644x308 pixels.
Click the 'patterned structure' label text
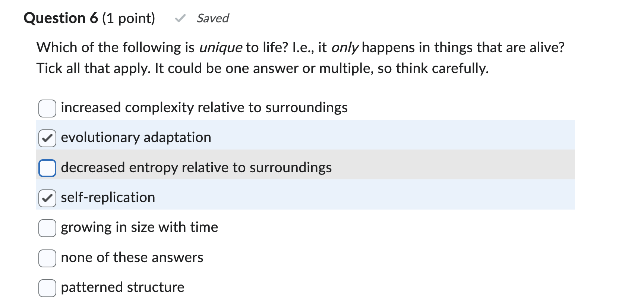(123, 287)
